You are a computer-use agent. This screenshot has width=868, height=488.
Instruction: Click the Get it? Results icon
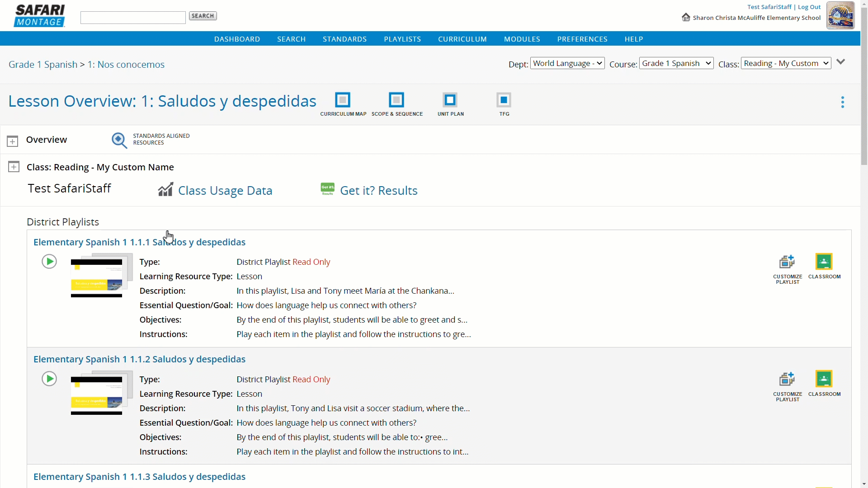pyautogui.click(x=328, y=189)
